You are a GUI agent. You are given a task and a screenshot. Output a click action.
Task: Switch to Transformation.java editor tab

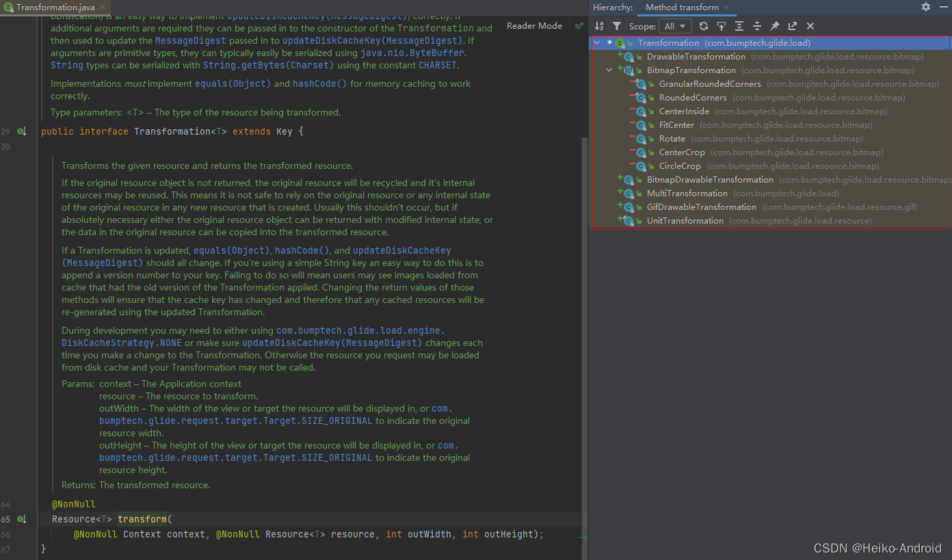(x=55, y=7)
